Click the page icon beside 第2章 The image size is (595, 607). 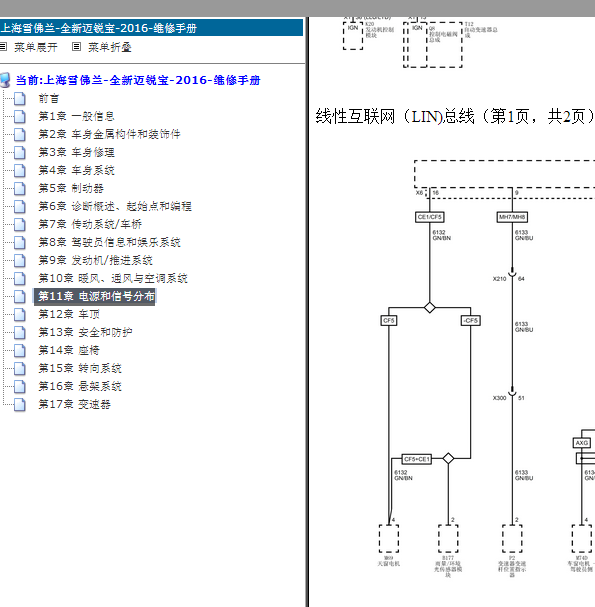[20, 135]
